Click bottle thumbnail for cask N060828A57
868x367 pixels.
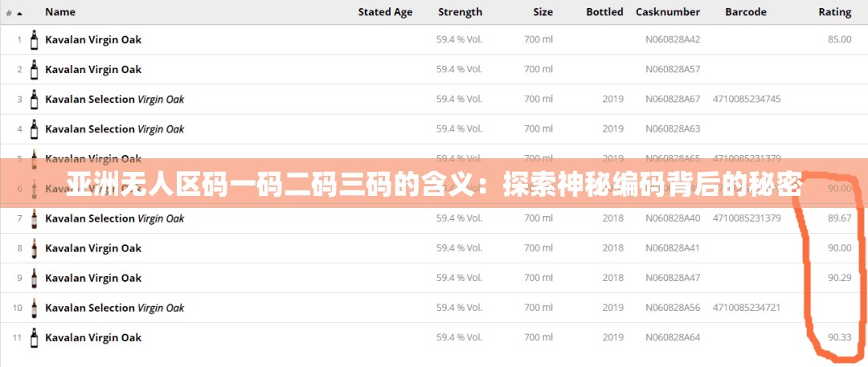(x=34, y=69)
